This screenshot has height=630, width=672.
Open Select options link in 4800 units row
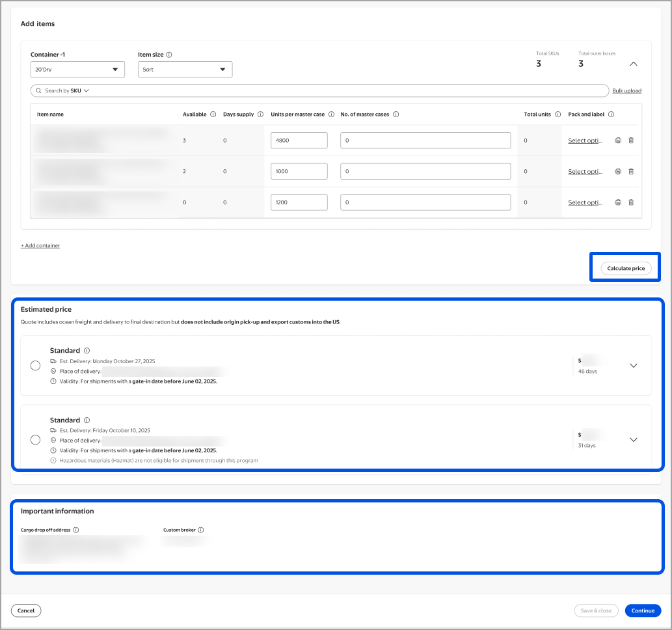[x=585, y=141]
